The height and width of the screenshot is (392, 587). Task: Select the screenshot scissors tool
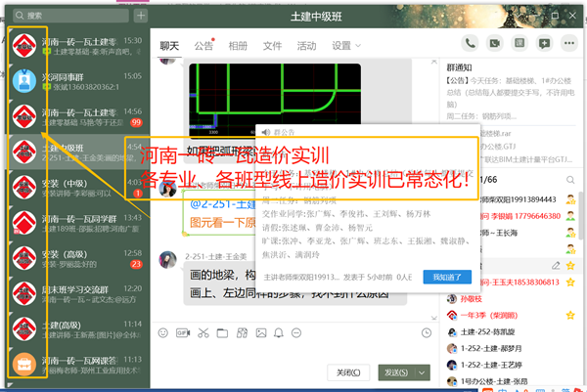203,333
